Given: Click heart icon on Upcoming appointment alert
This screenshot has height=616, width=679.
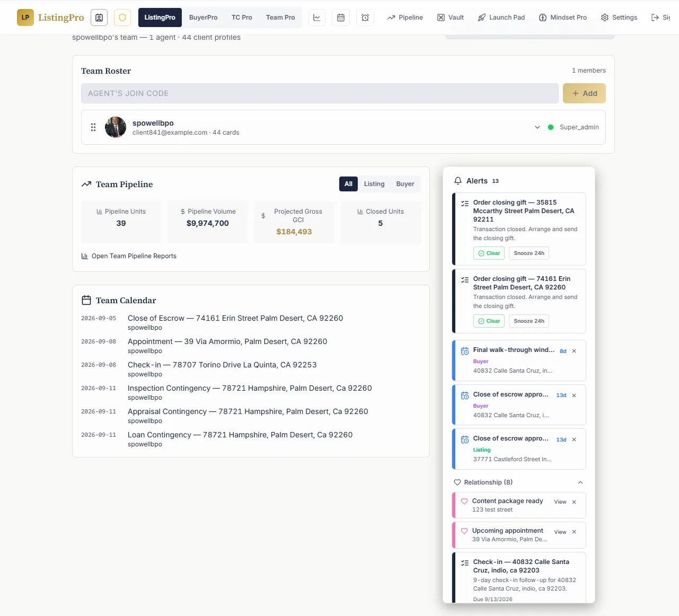Looking at the screenshot, I should coord(464,531).
